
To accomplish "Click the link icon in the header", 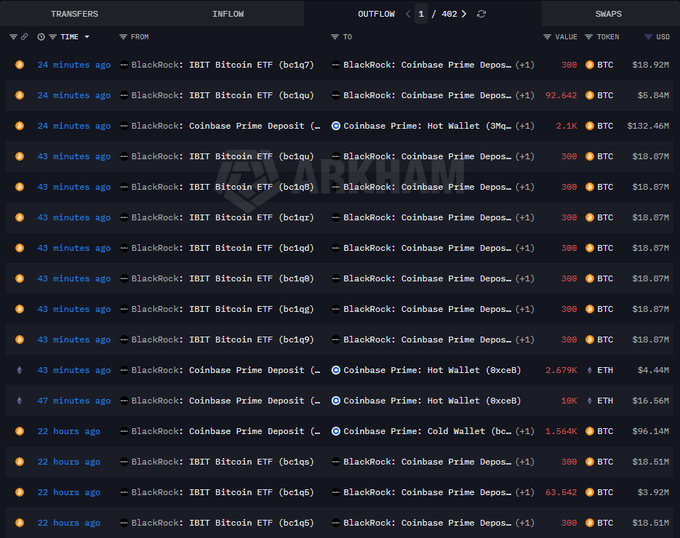I will pos(24,37).
